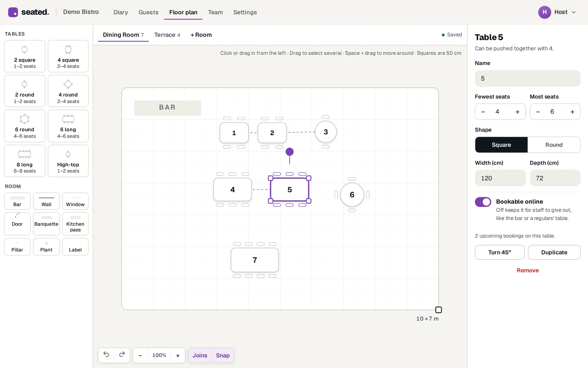Go to Floor plan page
Image resolution: width=588 pixels, height=368 pixels.
click(x=183, y=12)
